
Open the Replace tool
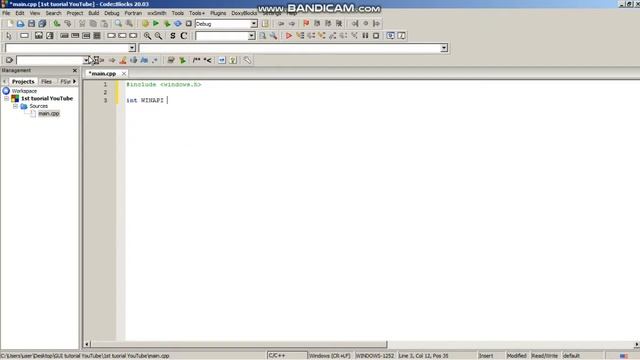(x=129, y=24)
